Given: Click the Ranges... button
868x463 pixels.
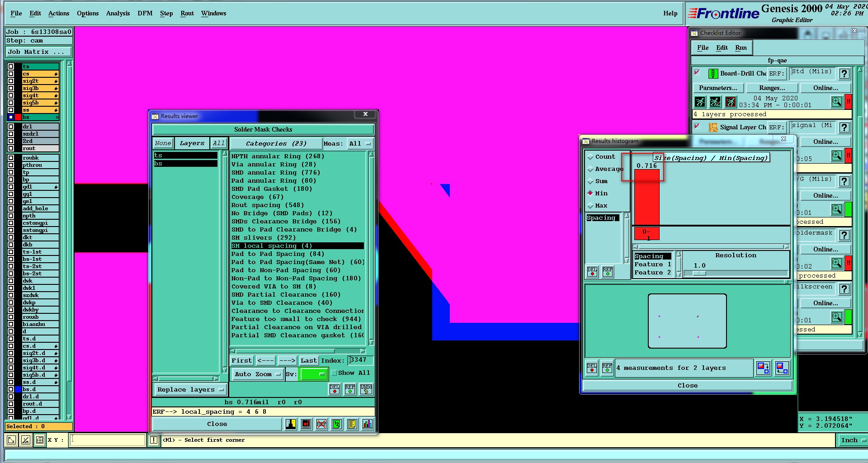Looking at the screenshot, I should (772, 88).
